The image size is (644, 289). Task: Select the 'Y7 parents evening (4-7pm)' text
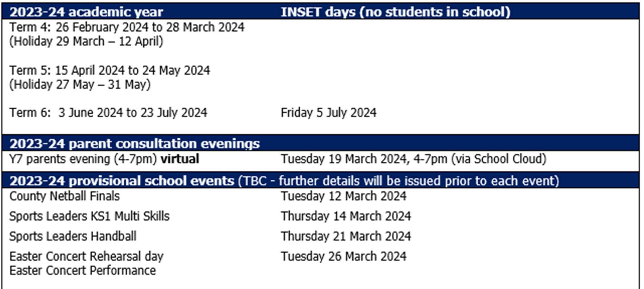click(83, 159)
